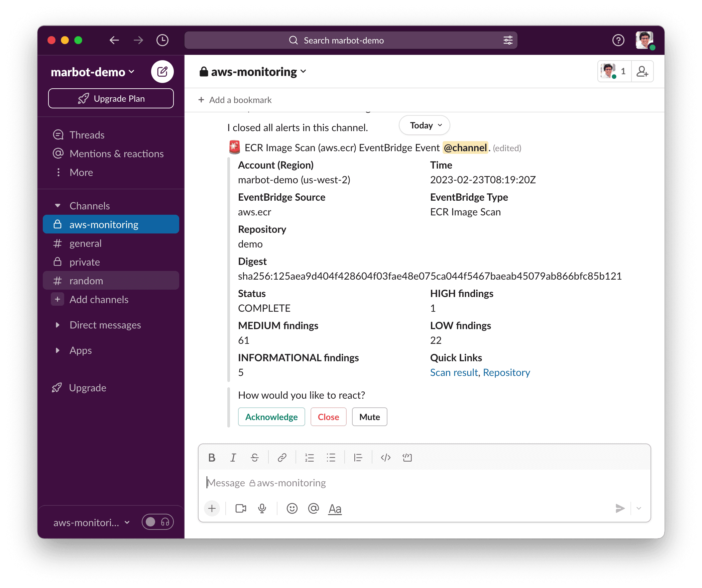Compose a new message
Image resolution: width=702 pixels, height=588 pixels.
point(162,72)
